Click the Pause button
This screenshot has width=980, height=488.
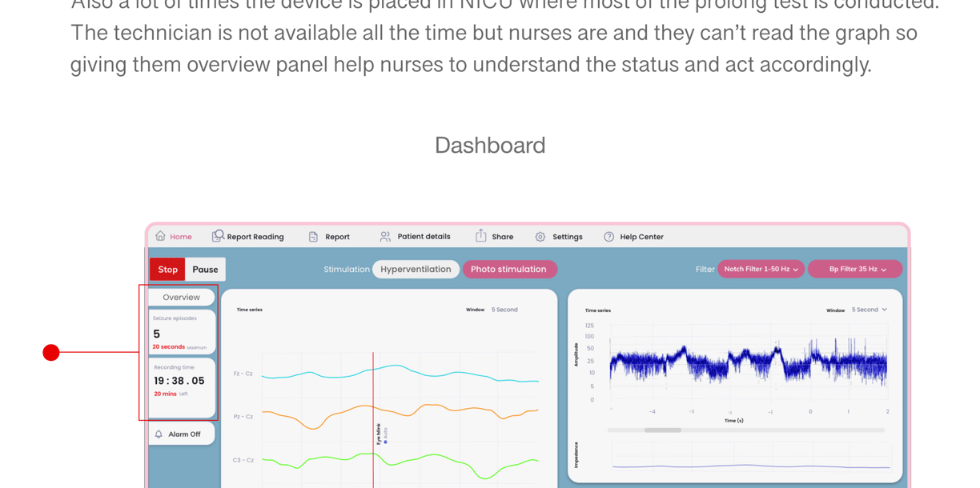205,270
